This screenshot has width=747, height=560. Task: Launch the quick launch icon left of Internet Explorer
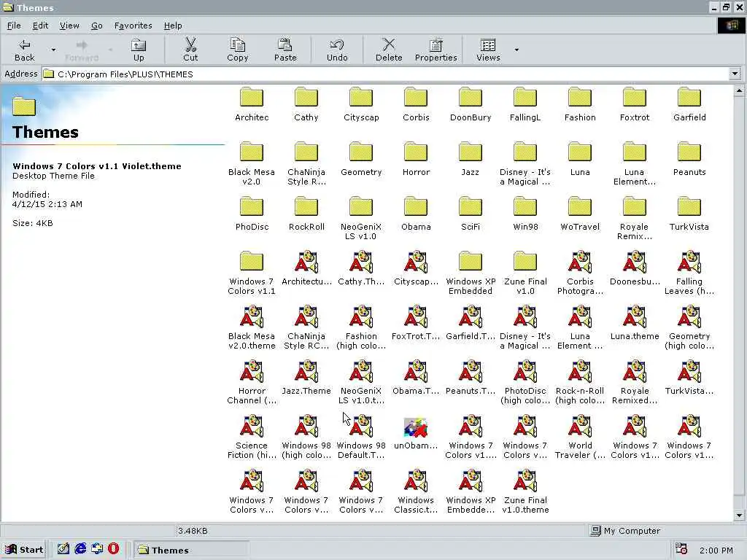coord(63,549)
